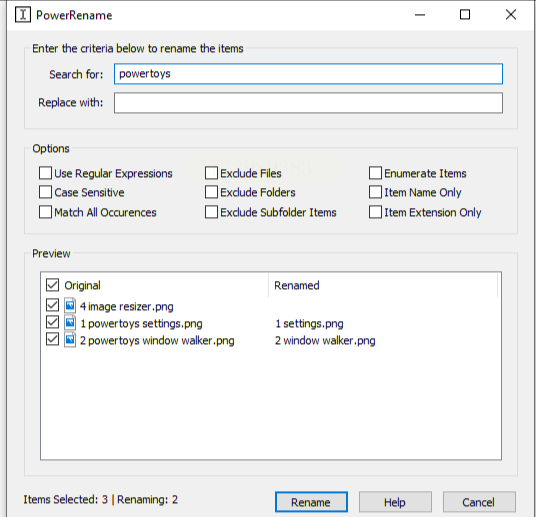Viewport: 536px width, 517px height.
Task: Check the Enumerate Items box
Action: [375, 173]
